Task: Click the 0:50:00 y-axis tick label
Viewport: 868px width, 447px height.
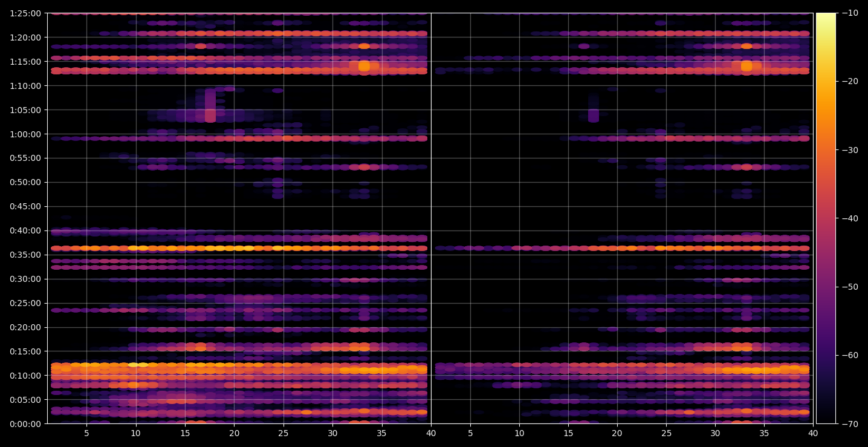Action: tap(25, 182)
